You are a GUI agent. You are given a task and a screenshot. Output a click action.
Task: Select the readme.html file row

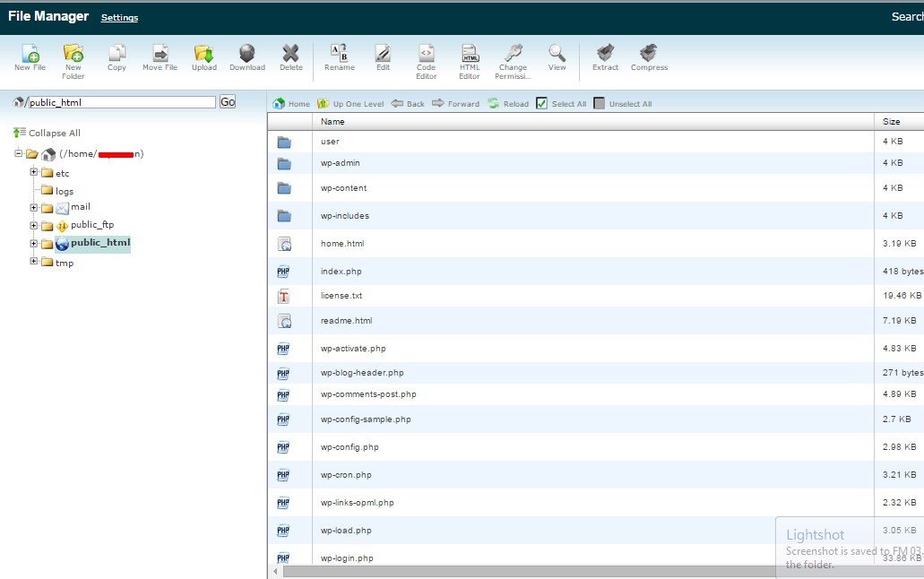click(x=596, y=321)
